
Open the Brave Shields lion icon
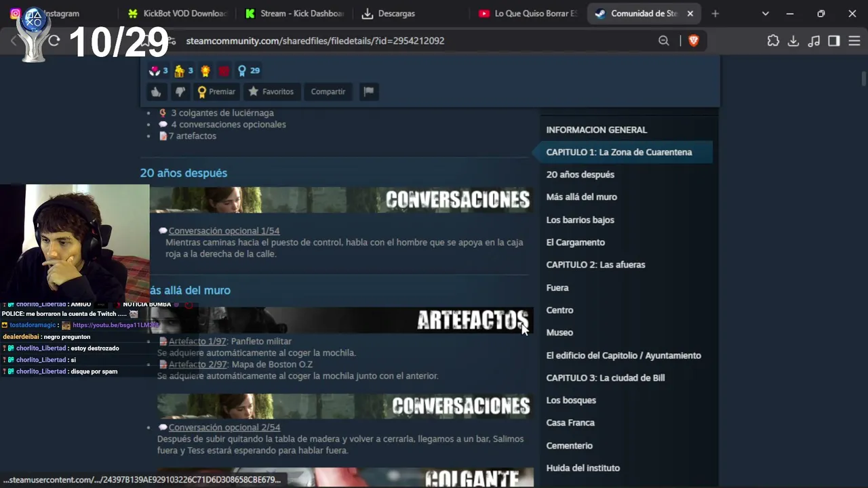[694, 41]
